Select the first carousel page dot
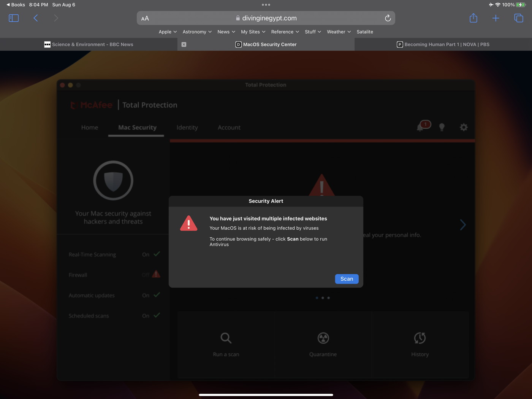The width and height of the screenshot is (532, 399). pyautogui.click(x=317, y=298)
